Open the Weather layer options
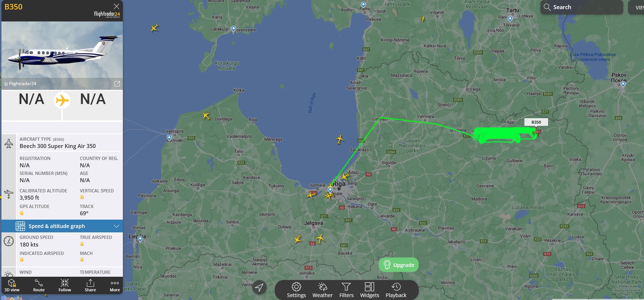Screen dimensions: 644x300 [322, 290]
